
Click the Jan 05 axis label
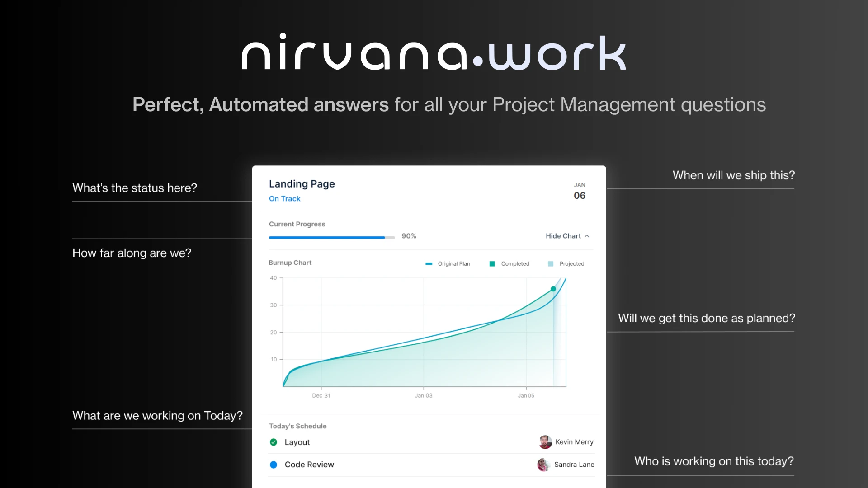526,395
